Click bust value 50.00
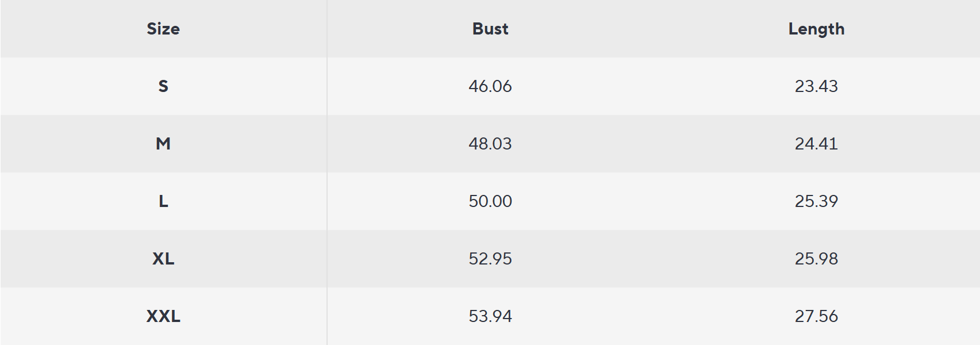The height and width of the screenshot is (345, 980). tap(490, 201)
